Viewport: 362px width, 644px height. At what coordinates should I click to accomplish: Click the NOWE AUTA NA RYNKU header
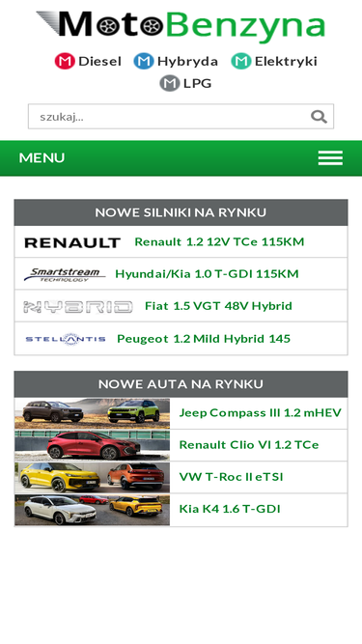click(x=181, y=384)
